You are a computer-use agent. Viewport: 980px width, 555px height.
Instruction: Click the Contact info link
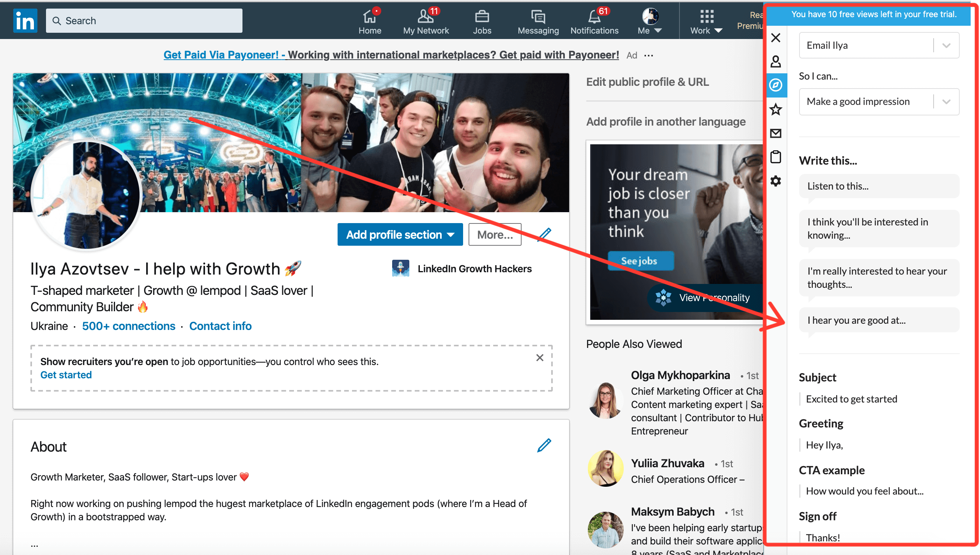tap(220, 326)
